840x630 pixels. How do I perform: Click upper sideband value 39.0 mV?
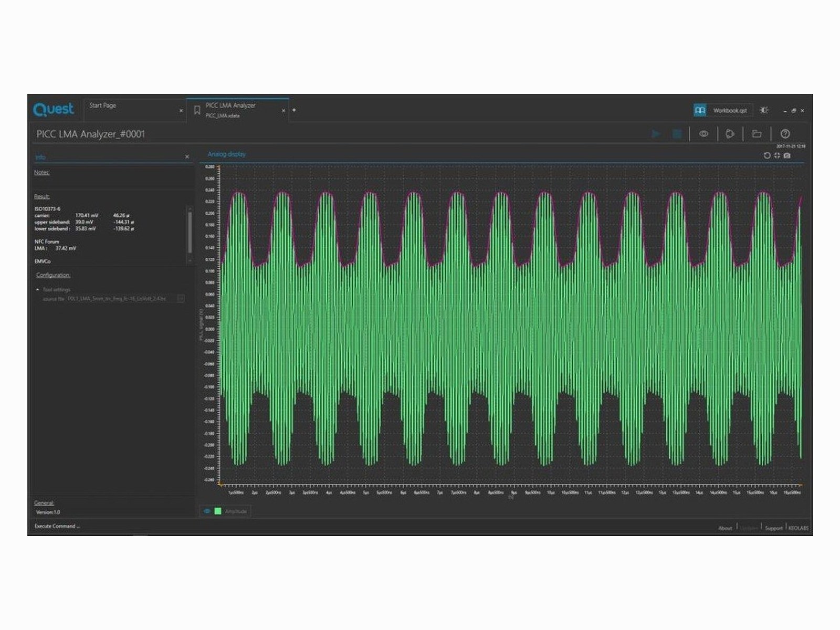[84, 222]
